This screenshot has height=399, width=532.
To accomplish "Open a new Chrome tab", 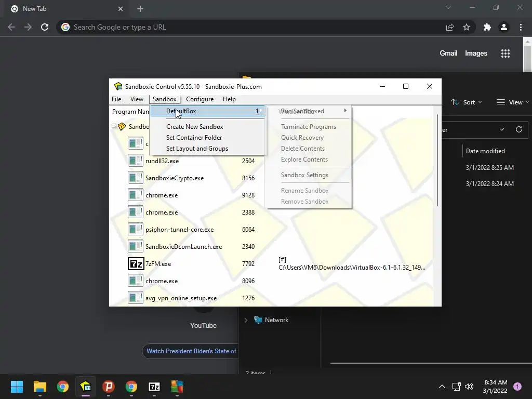I will (140, 9).
